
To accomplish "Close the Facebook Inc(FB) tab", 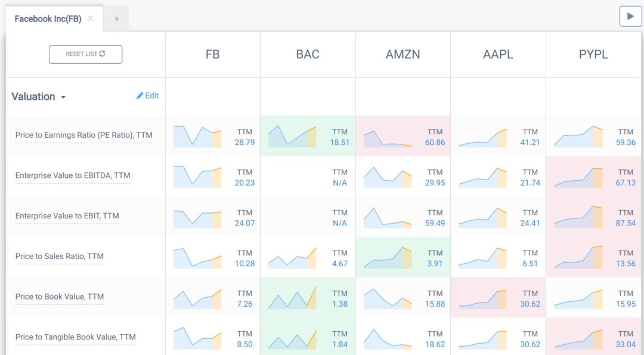I will [91, 18].
